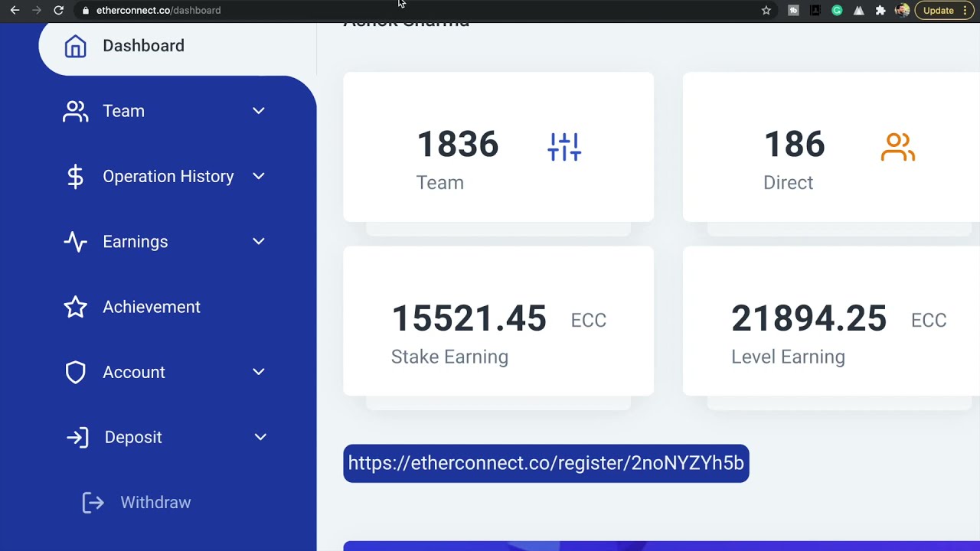Screen dimensions: 980x551
Task: Select Earnings in the sidebar
Action: 135,242
